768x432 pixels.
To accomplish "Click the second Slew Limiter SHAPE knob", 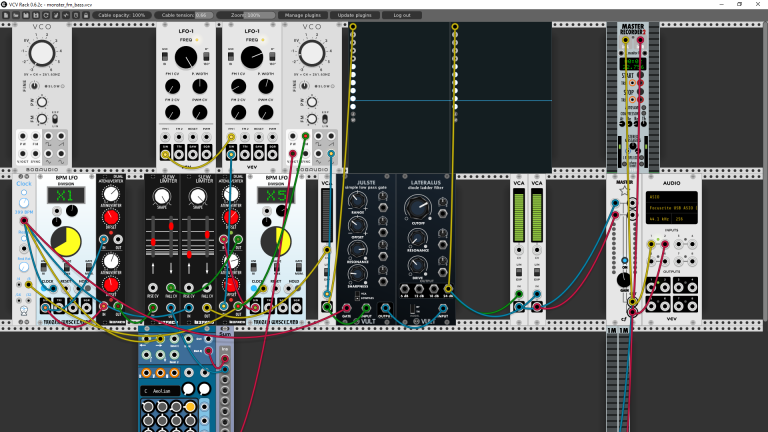I will tap(198, 197).
